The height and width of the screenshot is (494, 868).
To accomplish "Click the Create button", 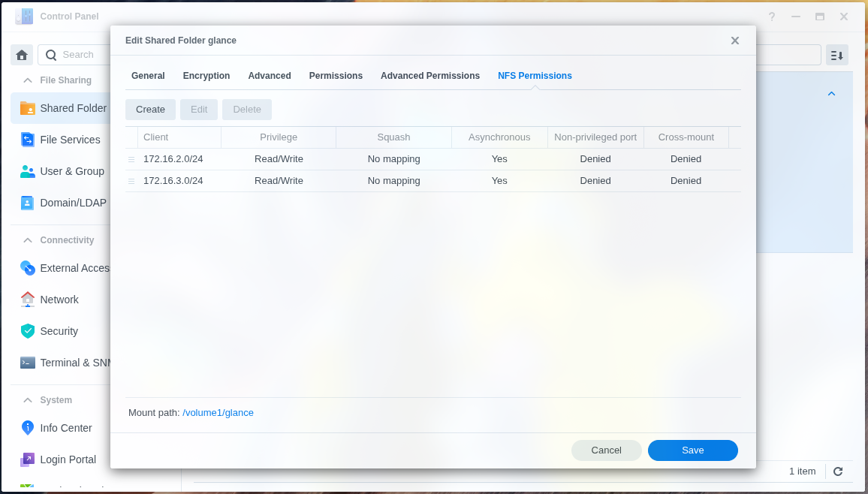I will pos(151,110).
